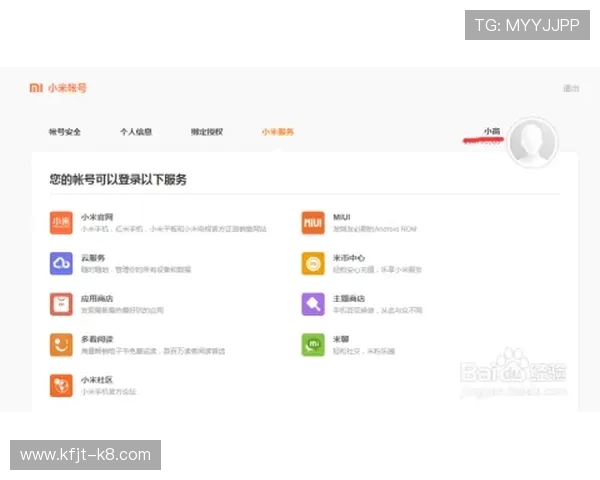Open the 小米官网 service icon

(61, 222)
